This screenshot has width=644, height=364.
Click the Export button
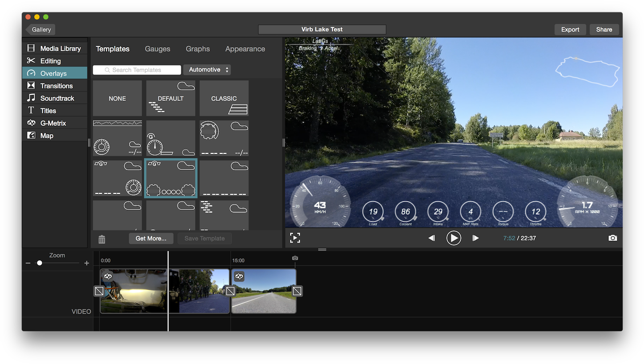570,29
